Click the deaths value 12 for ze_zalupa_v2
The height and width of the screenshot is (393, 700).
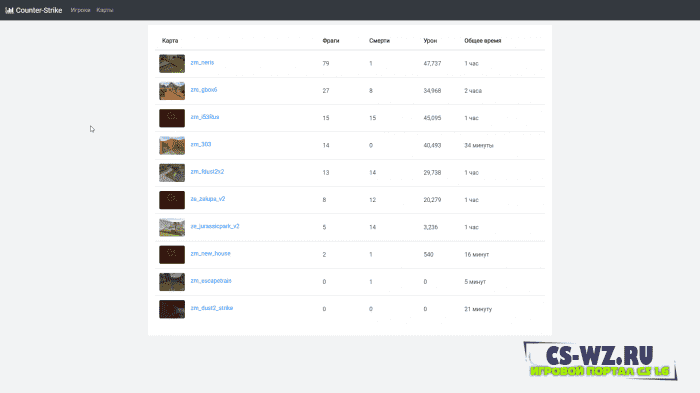[372, 200]
